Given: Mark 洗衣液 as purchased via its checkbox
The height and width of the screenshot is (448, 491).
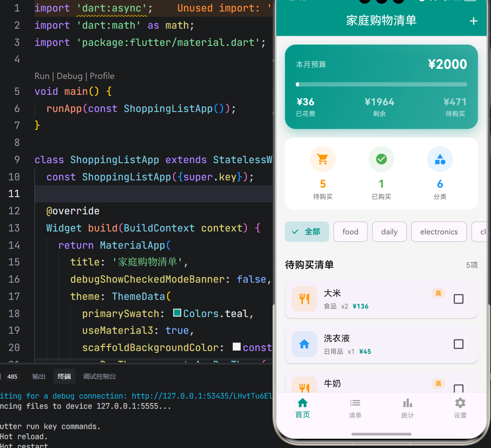Looking at the screenshot, I should point(458,344).
